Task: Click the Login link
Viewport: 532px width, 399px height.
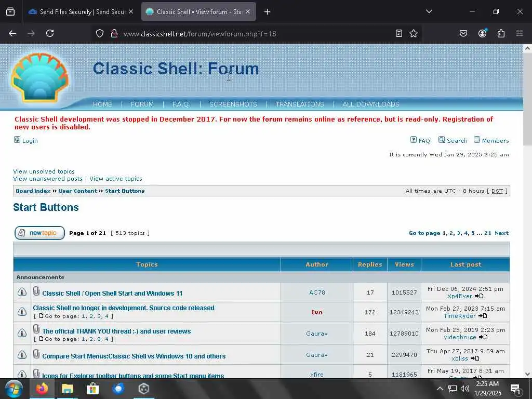Action: [x=30, y=141]
